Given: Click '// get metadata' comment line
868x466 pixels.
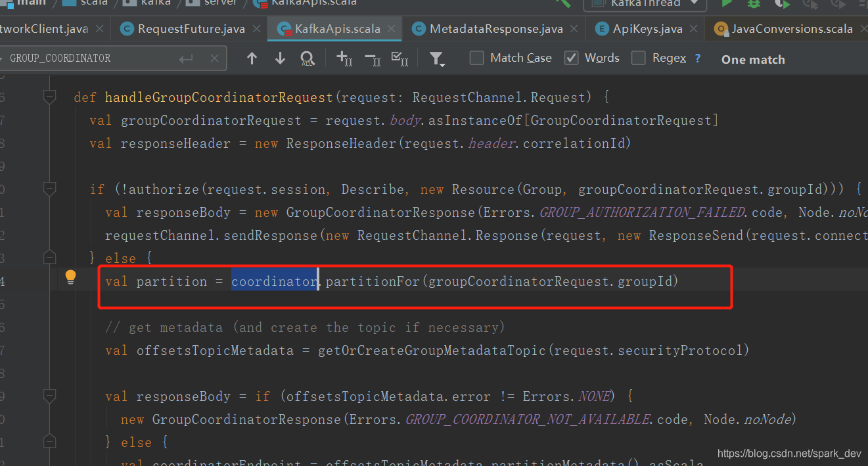Looking at the screenshot, I should click(305, 327).
